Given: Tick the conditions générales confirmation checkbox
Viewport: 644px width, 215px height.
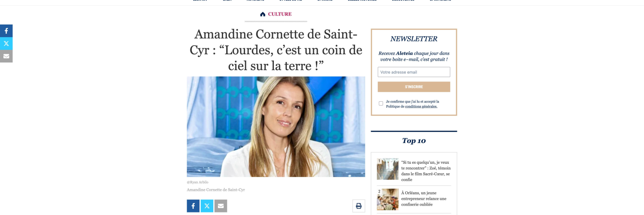Looking at the screenshot, I should coord(381,103).
